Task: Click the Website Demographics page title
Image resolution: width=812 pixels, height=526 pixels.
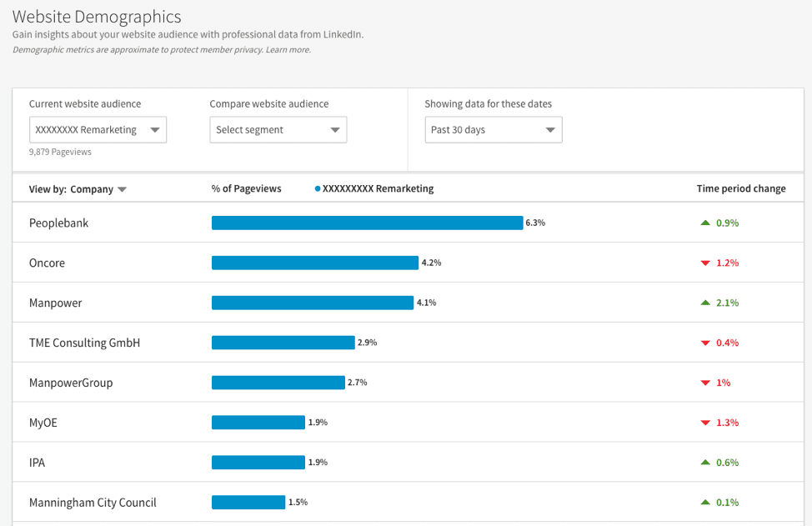Action: coord(96,17)
